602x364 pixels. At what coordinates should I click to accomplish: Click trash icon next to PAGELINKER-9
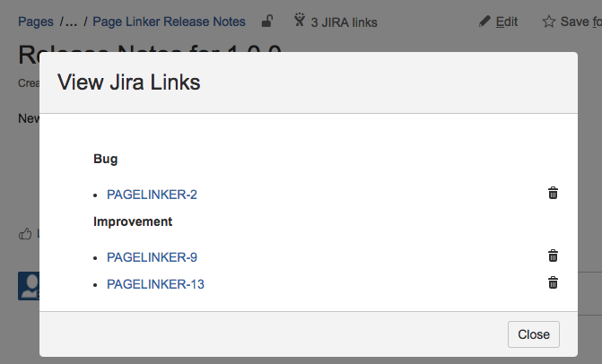[554, 256]
